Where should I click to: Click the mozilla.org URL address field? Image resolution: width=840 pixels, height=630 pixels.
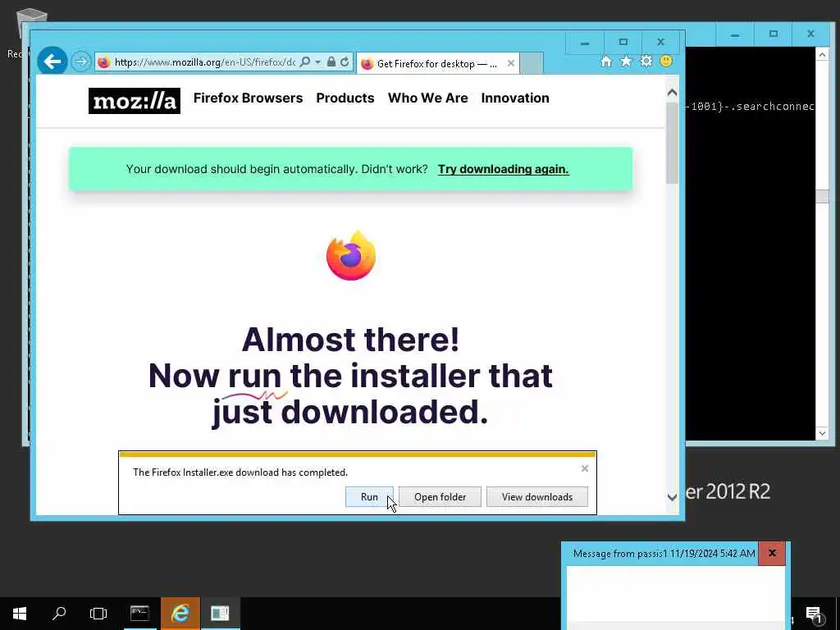point(204,62)
